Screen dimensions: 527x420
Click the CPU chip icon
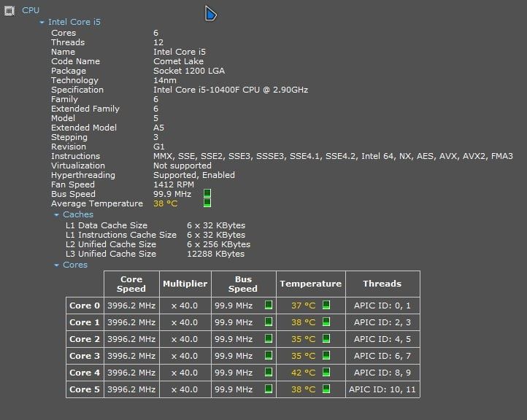point(9,11)
